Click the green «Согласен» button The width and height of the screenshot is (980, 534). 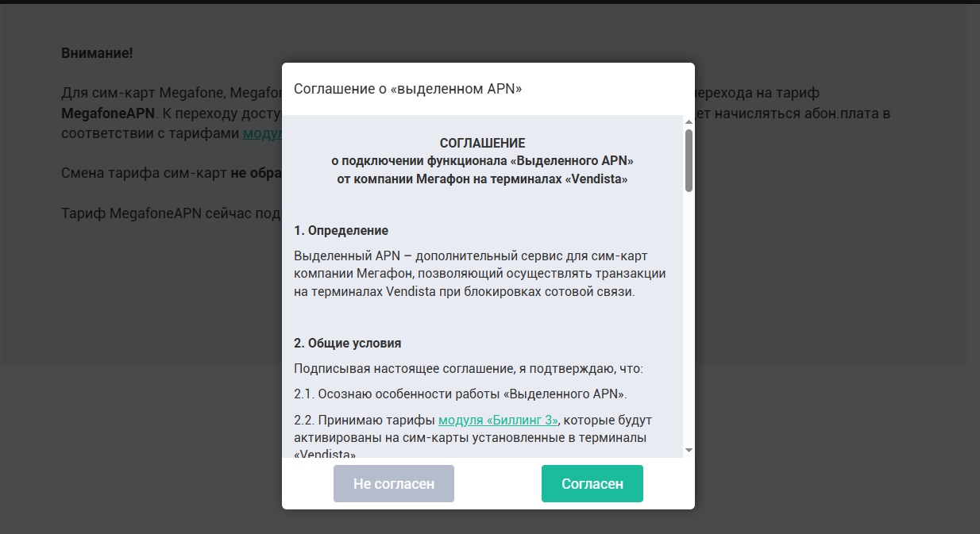click(592, 483)
